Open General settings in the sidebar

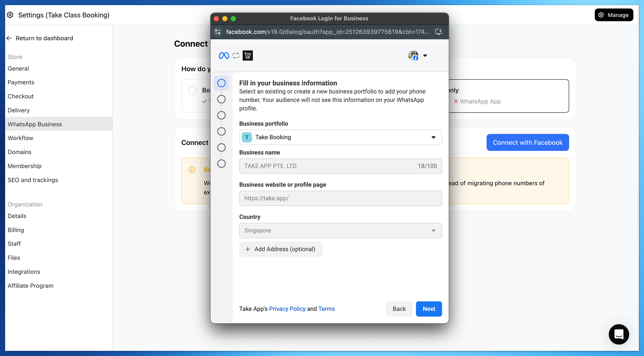pyautogui.click(x=59, y=68)
